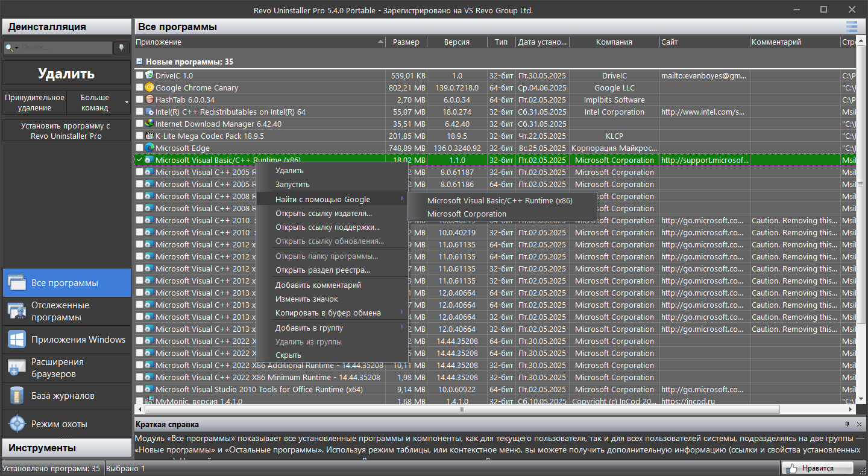The image size is (868, 476).
Task: Collapse the Новые программы group
Action: [139, 62]
